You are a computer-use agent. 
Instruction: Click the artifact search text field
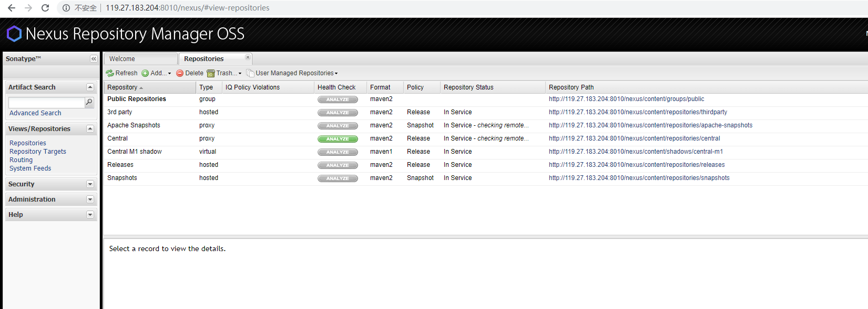[46, 103]
